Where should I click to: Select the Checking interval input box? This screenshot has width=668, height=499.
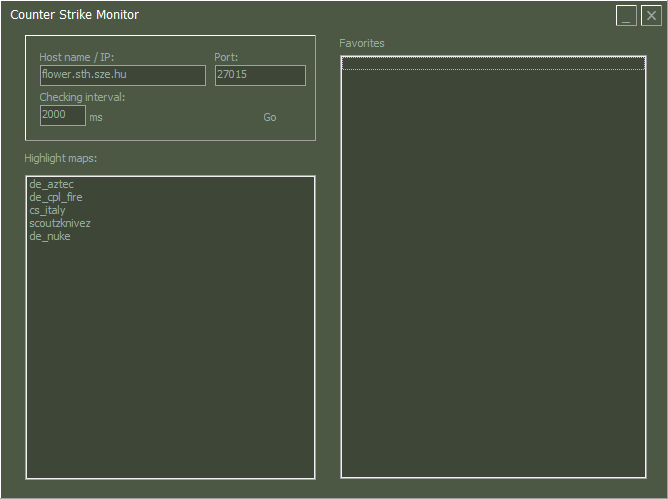(62, 116)
